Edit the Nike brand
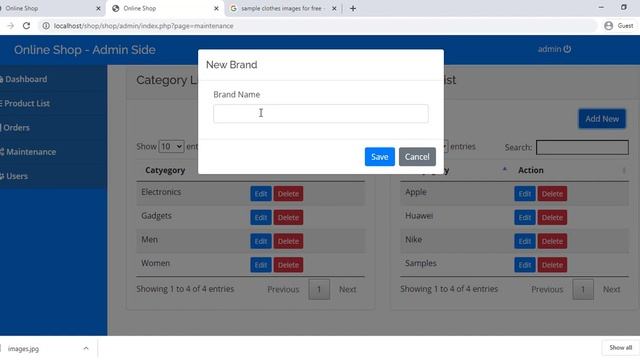The height and width of the screenshot is (360, 640). point(524,241)
